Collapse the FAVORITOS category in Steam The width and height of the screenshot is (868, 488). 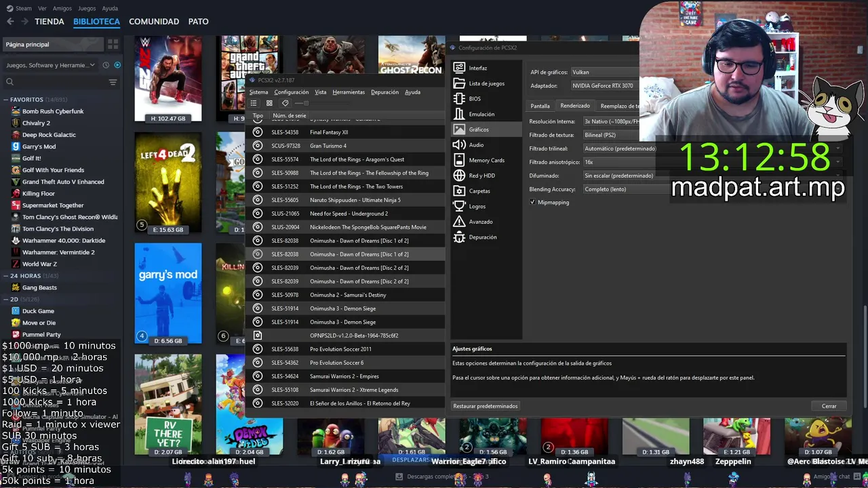pos(6,100)
